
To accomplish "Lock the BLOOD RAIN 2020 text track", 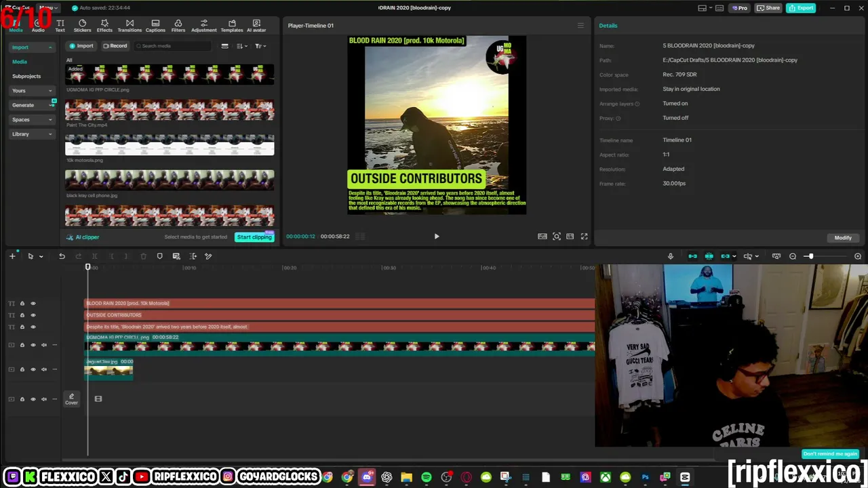I will tap(22, 304).
